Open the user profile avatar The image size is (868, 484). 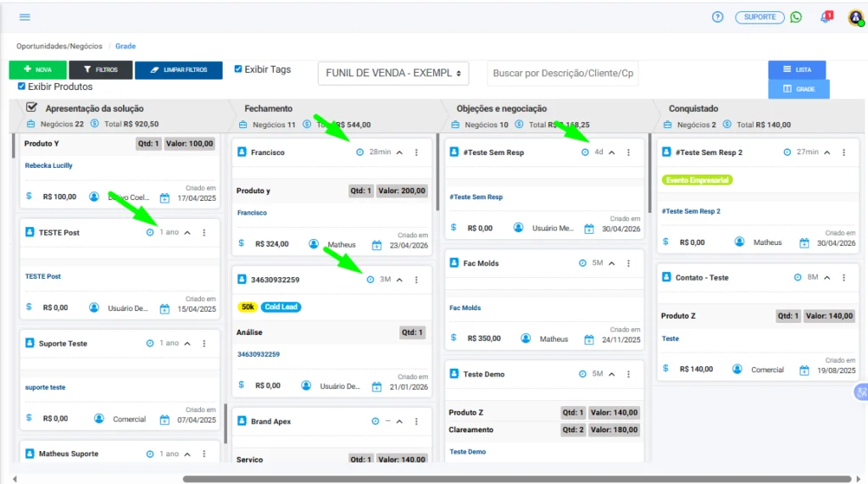click(x=856, y=18)
